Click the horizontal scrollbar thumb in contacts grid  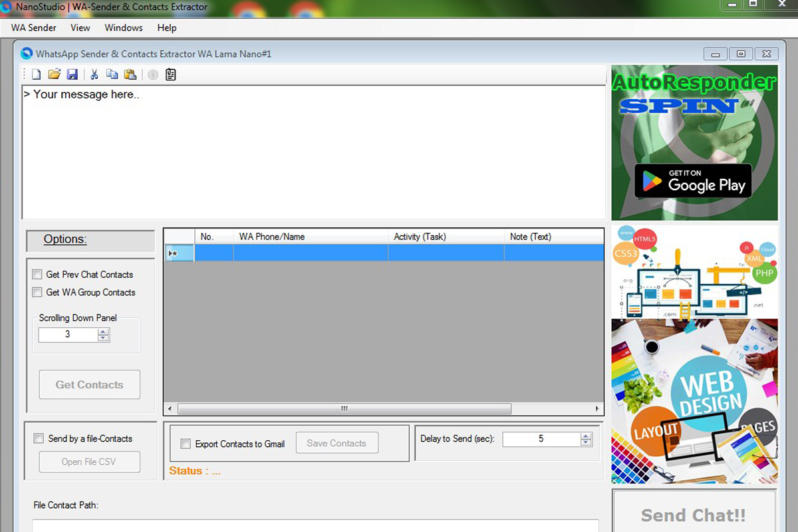point(344,409)
